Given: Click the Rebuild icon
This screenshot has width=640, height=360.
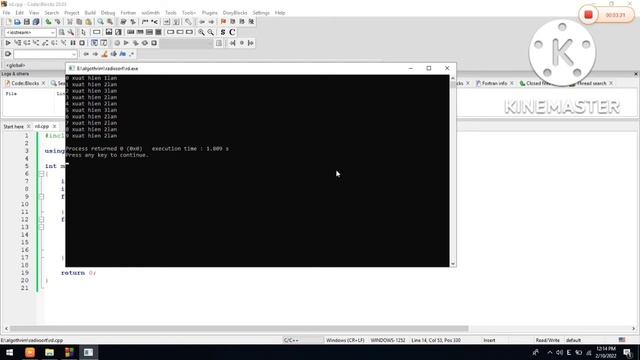Looking at the screenshot, I should (144, 43).
